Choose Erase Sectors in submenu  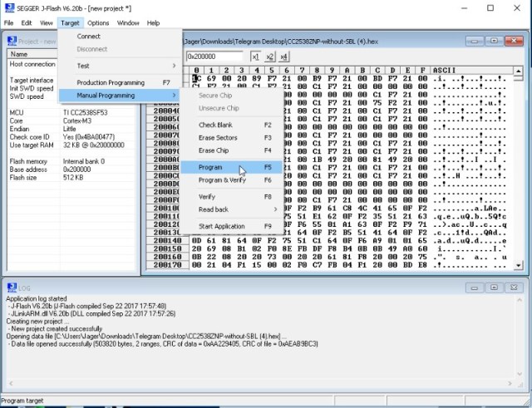coord(231,138)
